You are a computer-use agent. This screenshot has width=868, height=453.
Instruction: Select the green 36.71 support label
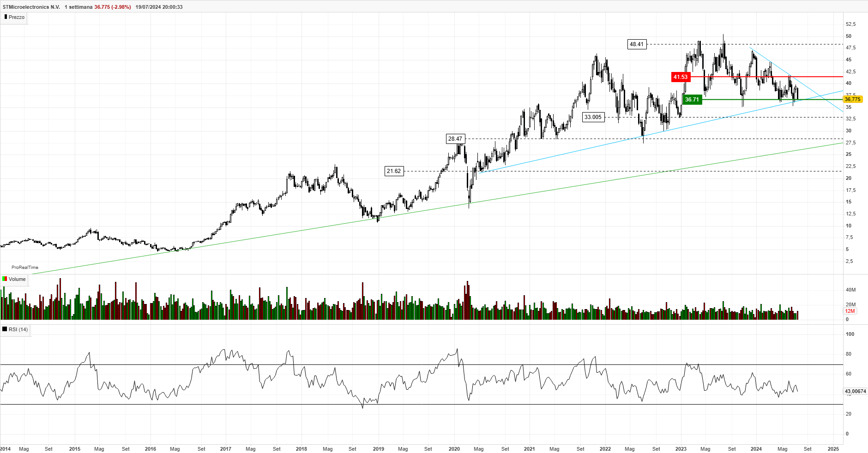pyautogui.click(x=692, y=100)
